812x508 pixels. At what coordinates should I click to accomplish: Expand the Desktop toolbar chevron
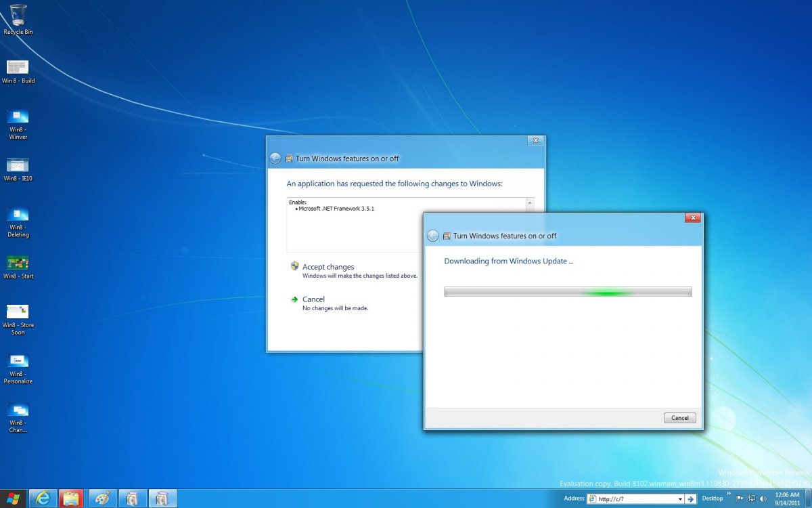point(729,494)
